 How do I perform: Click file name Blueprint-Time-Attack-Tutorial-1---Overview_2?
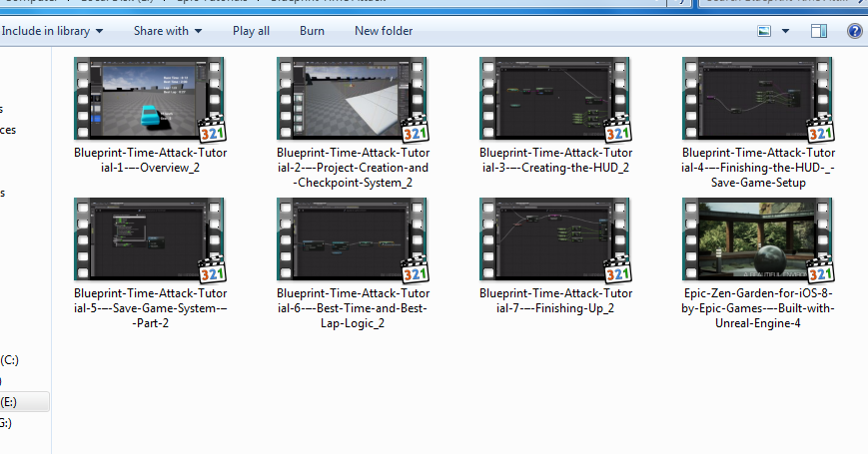coord(150,160)
